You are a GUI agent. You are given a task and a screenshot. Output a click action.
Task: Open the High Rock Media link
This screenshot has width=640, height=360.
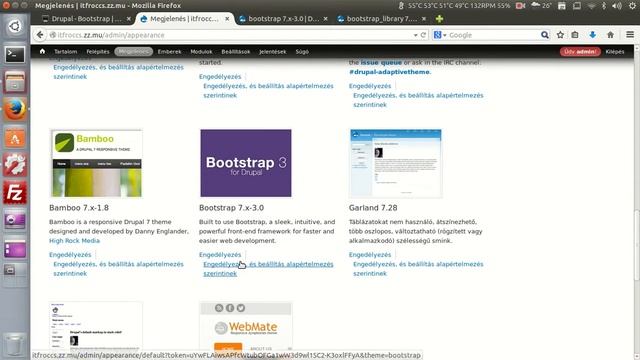click(74, 241)
